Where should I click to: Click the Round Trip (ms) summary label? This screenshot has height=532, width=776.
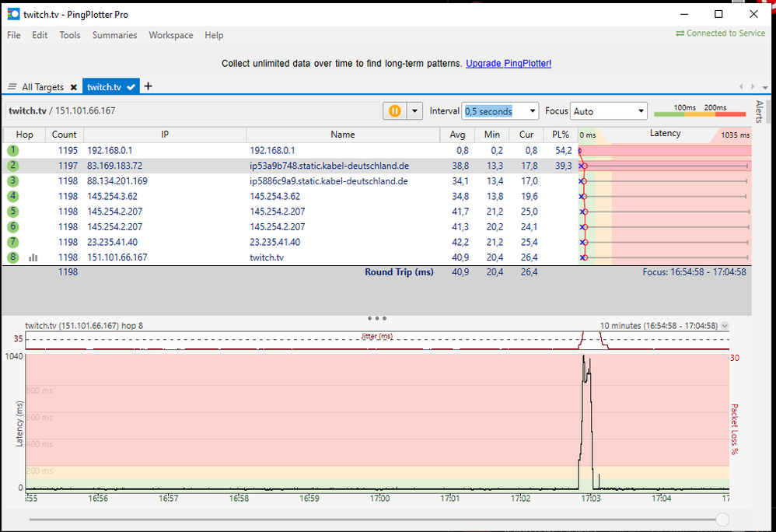(x=399, y=272)
